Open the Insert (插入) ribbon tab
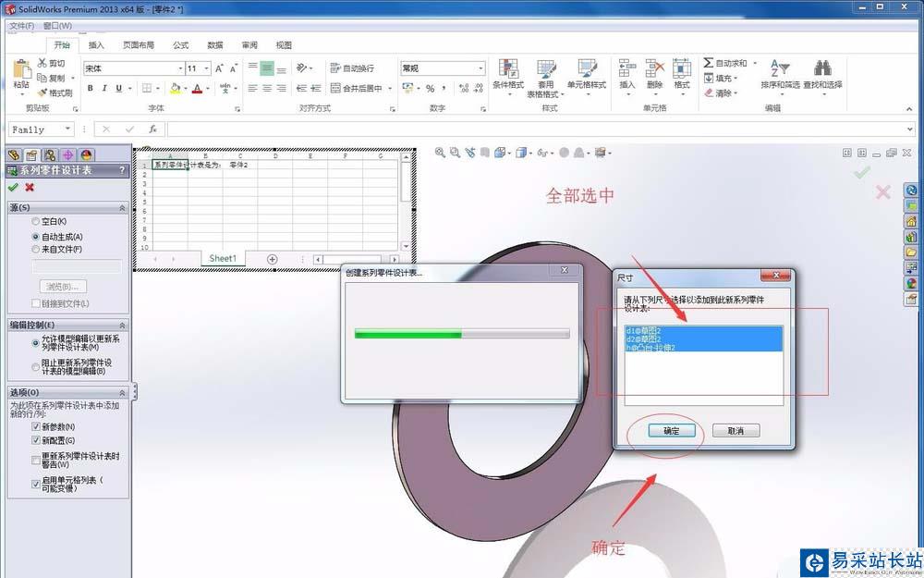Image resolution: width=924 pixels, height=578 pixels. tap(96, 44)
